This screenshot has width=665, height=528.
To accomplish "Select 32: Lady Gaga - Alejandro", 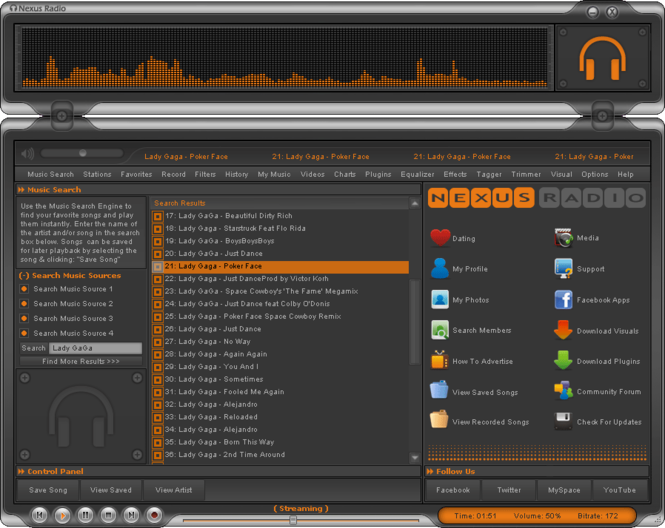I will [x=280, y=405].
